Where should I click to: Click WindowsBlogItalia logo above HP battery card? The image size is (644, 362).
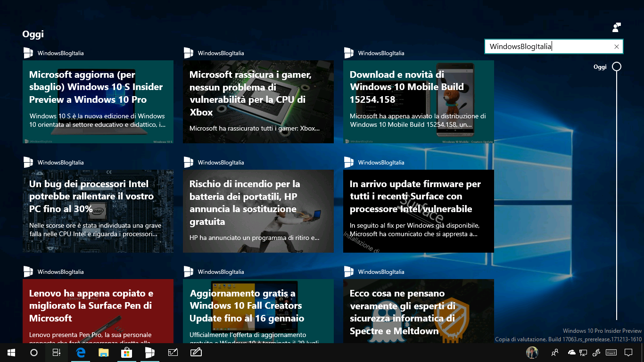click(189, 162)
